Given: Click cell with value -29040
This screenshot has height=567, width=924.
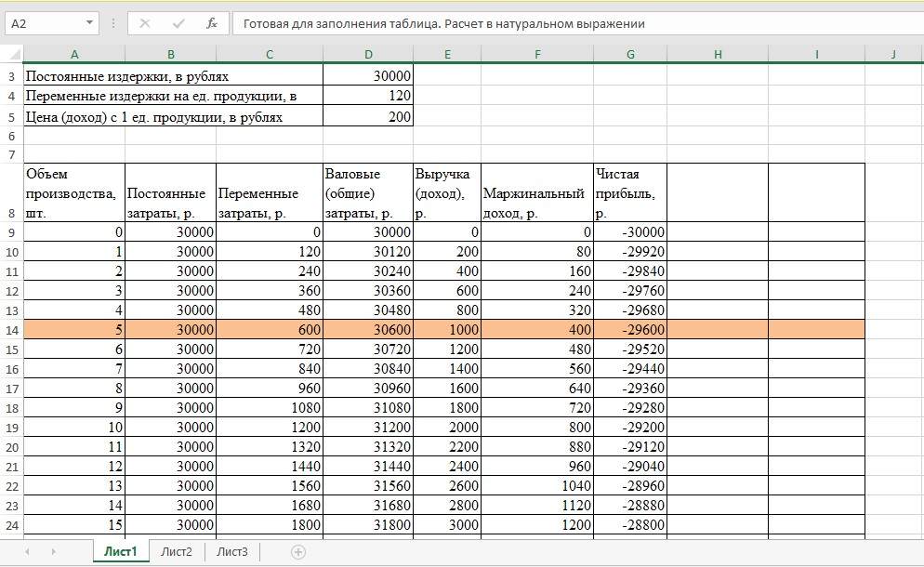Looking at the screenshot, I should click(x=630, y=467).
